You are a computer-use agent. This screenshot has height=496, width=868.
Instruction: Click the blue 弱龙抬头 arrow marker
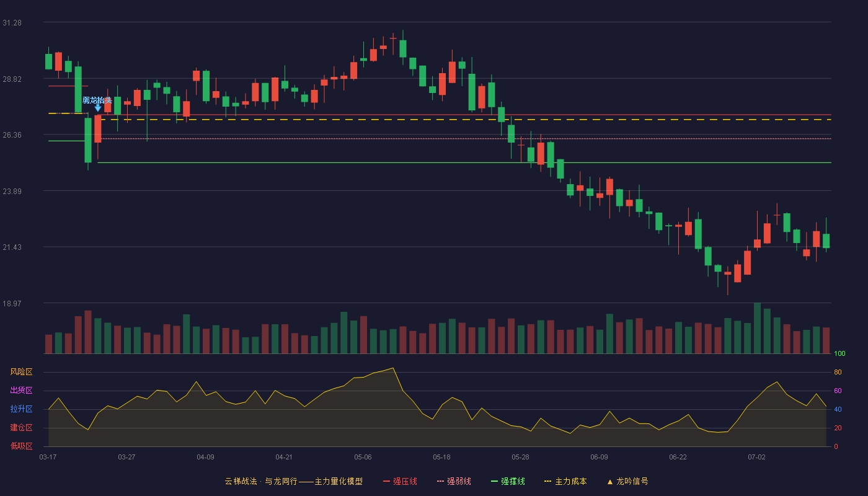tap(97, 108)
